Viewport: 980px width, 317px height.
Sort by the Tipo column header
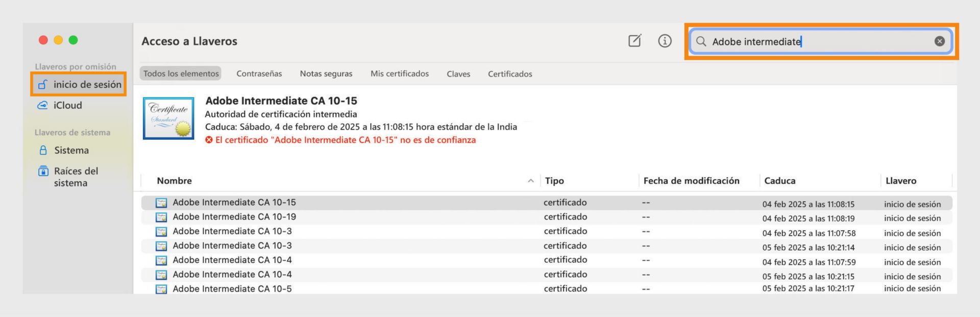click(554, 181)
